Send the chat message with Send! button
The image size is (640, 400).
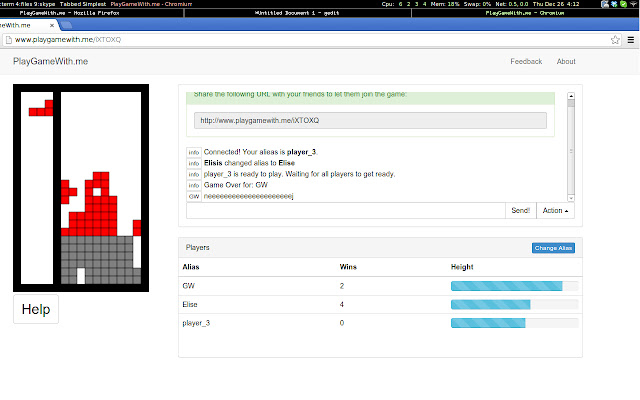[x=521, y=211]
